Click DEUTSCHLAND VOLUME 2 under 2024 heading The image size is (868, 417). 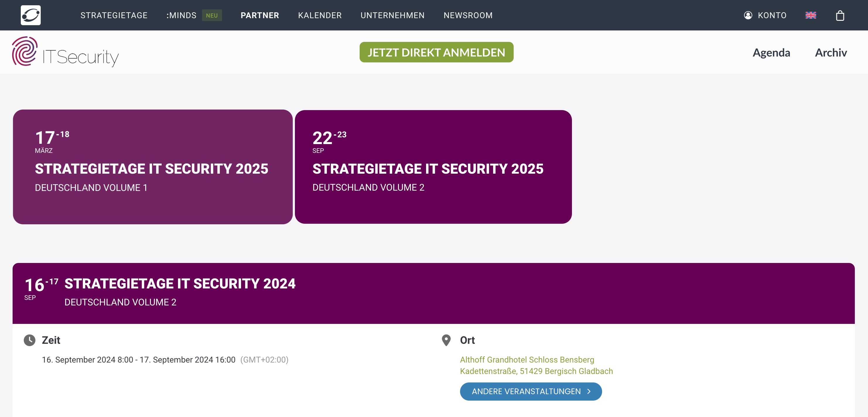click(x=120, y=302)
